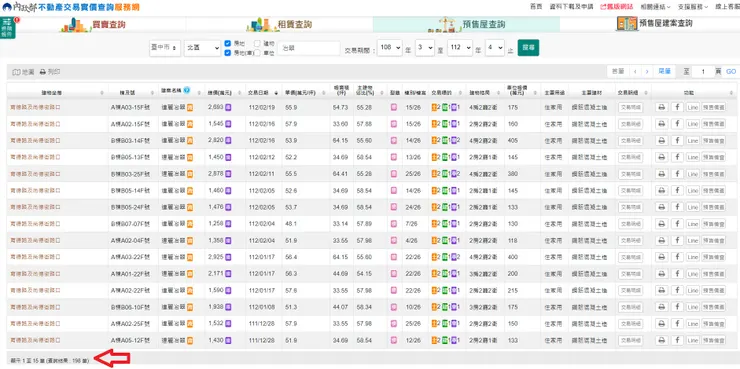740x369 pixels.
Task: Select the 預售屋查詢 tab
Action: (466, 24)
